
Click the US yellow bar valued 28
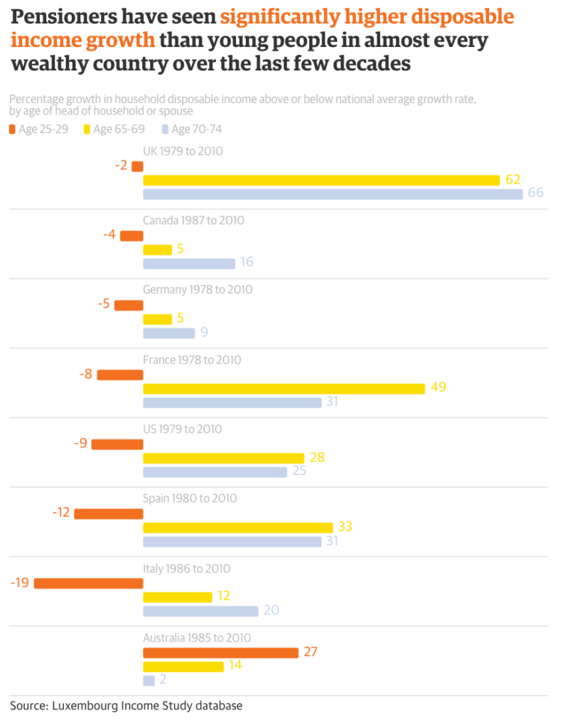[x=223, y=458]
